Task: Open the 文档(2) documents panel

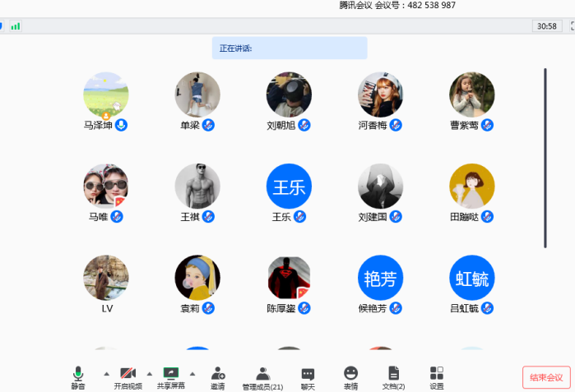Action: click(393, 377)
